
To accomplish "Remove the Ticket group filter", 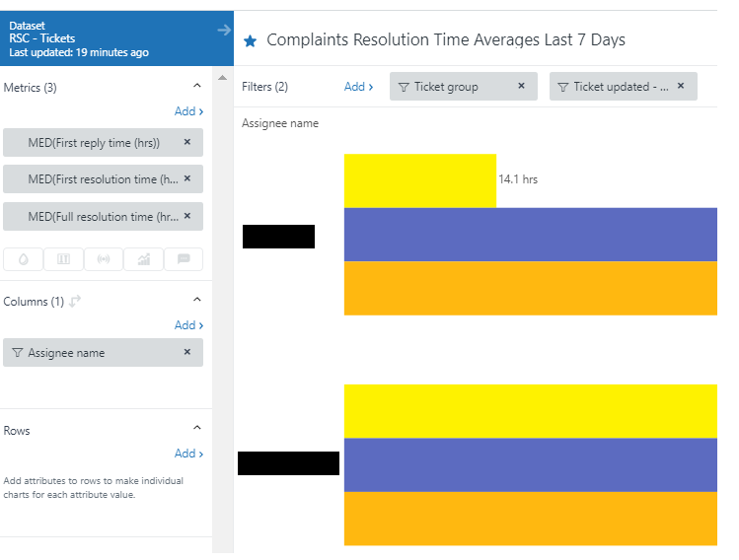I will tap(522, 87).
